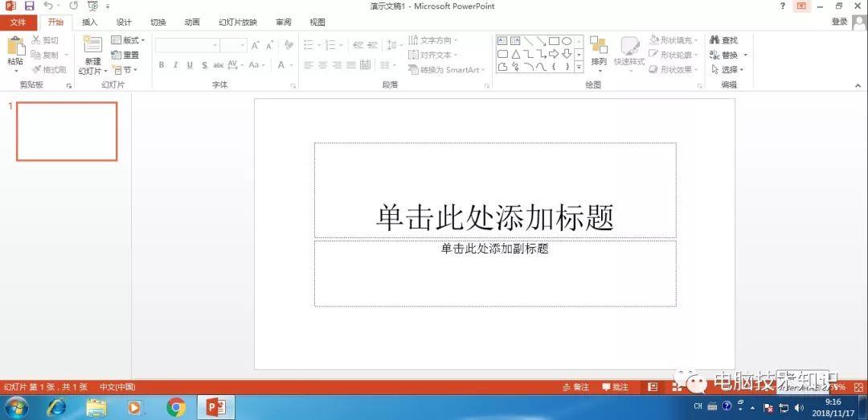Select the straight Line shape in gallery
This screenshot has height=420, width=868.
point(528,41)
